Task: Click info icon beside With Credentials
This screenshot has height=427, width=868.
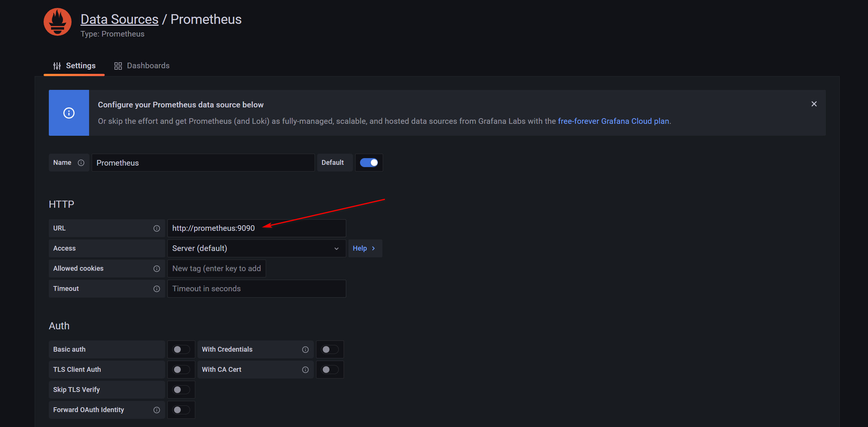Action: (305, 350)
